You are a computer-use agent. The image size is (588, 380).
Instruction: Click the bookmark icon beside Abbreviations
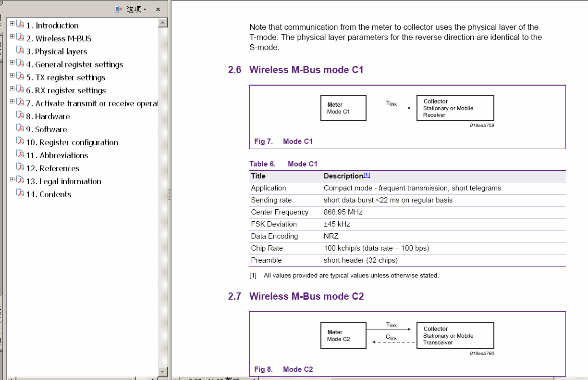20,154
